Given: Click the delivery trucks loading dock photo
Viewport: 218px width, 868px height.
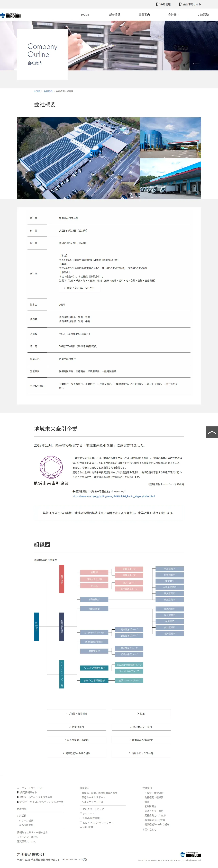Looking at the screenshot, I should coord(170,179).
